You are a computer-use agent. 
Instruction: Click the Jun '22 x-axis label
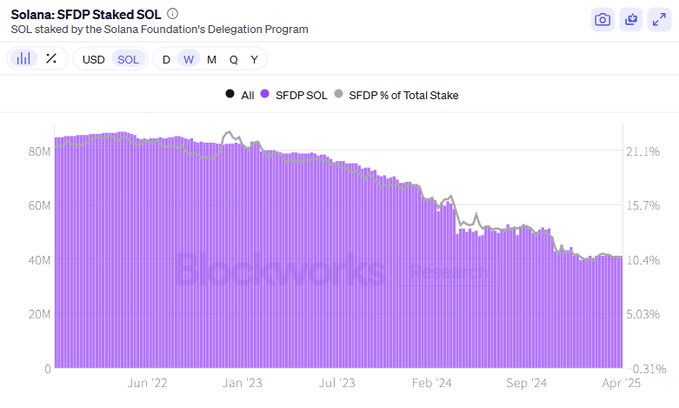147,383
